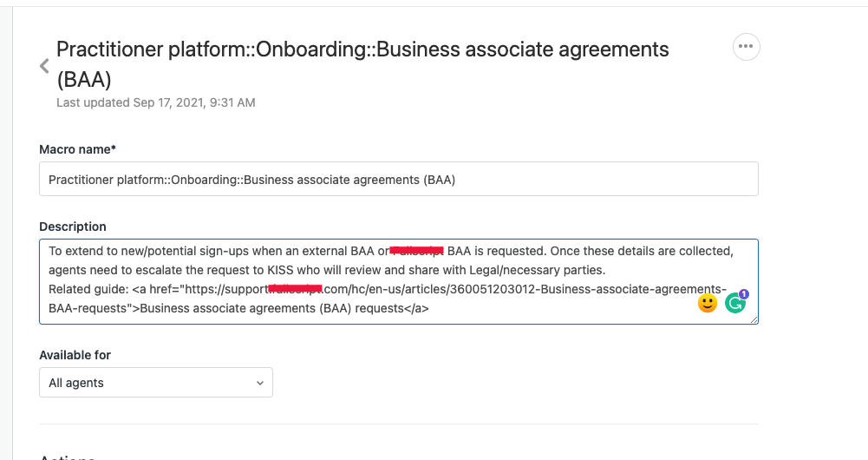Click the smiley emoji icon in Description
This screenshot has width=868, height=460.
coord(708,303)
